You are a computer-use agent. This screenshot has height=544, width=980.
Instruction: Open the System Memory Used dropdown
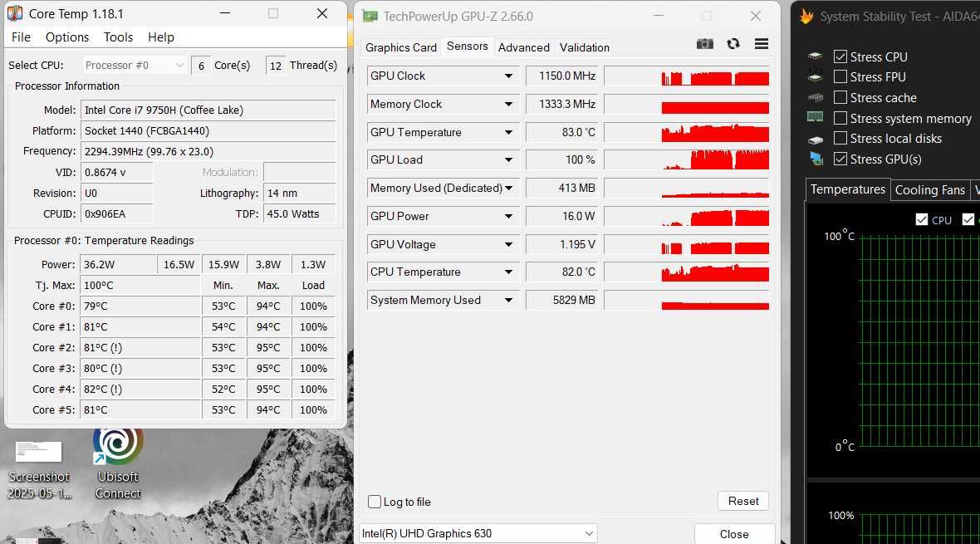click(508, 300)
